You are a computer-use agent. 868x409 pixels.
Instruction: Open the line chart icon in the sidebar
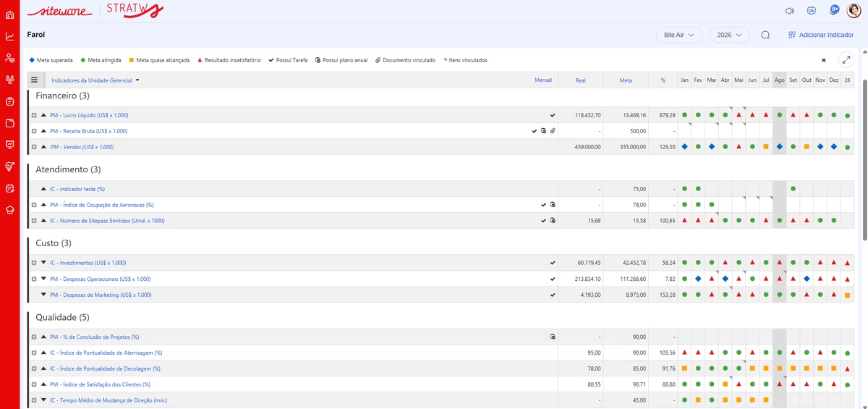[x=9, y=36]
